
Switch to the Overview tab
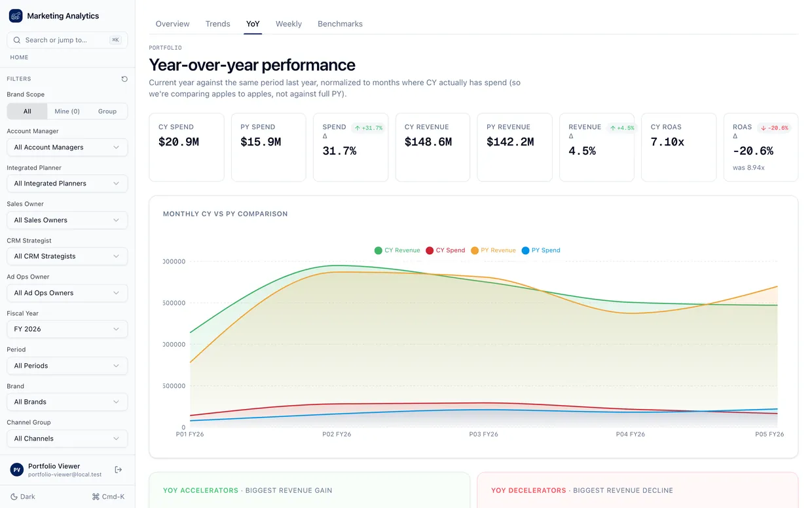[x=172, y=24]
